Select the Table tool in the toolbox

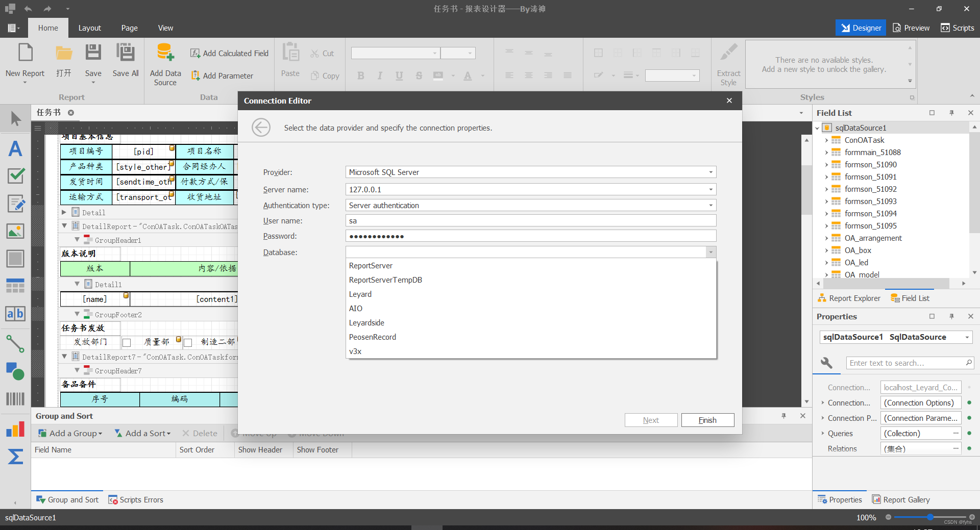point(15,285)
